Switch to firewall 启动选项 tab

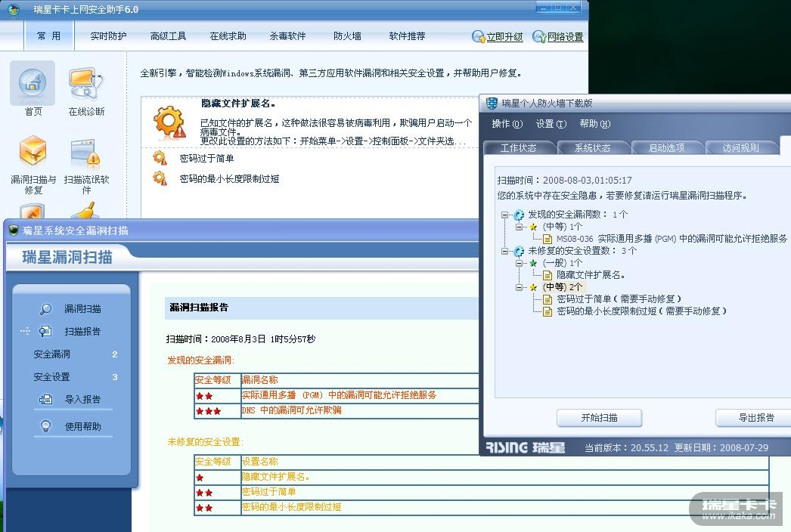pos(667,148)
